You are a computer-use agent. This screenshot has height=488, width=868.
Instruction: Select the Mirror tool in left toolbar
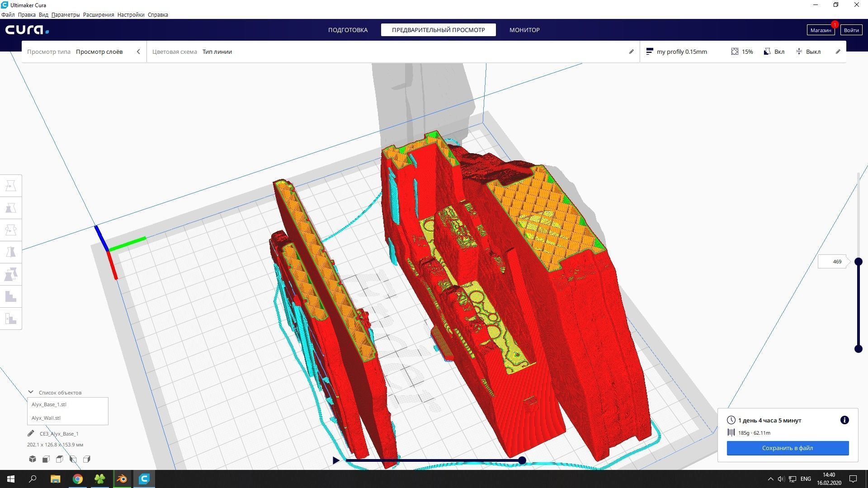[x=11, y=252]
